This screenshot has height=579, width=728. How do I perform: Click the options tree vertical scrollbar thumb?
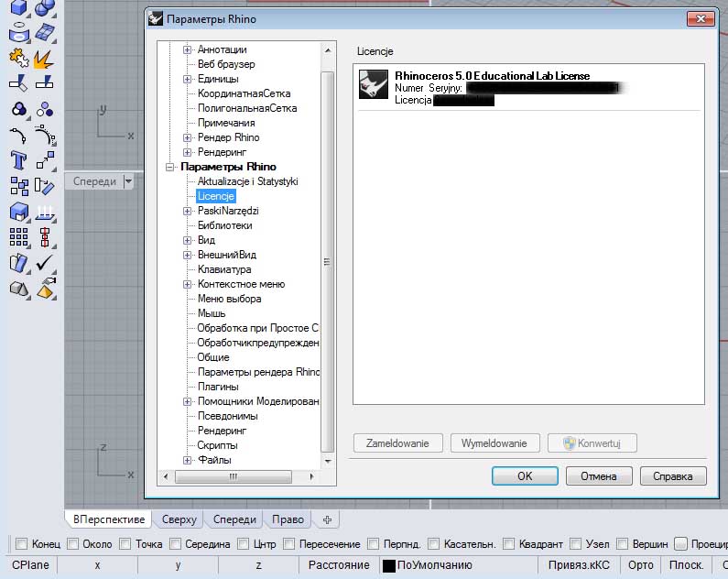point(327,261)
